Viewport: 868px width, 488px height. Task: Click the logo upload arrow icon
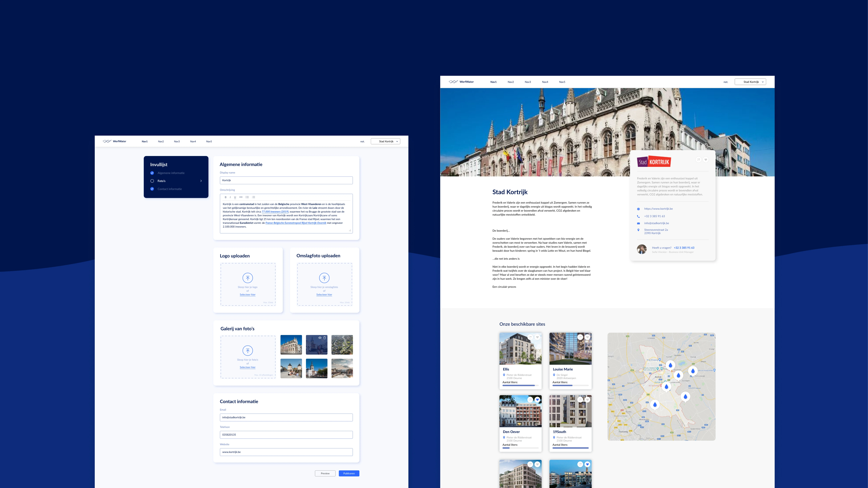[x=248, y=278]
